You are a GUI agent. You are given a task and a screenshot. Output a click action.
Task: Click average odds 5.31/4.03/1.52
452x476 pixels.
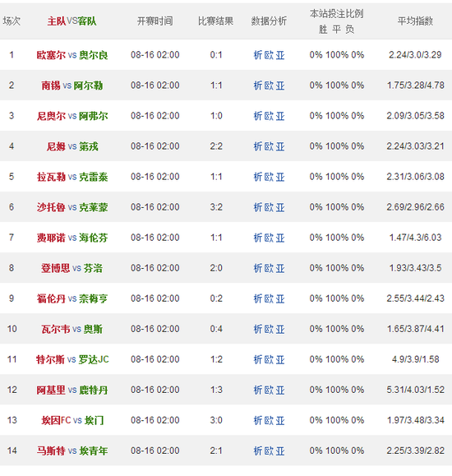point(416,390)
